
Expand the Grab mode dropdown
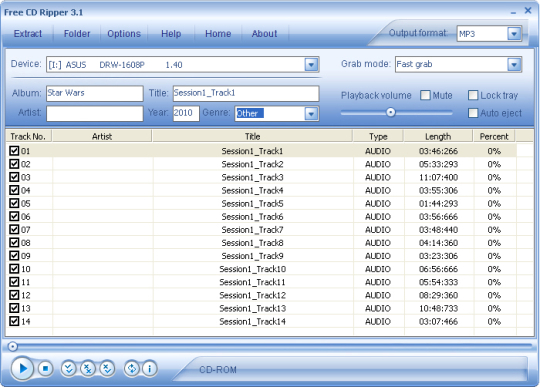pos(514,64)
